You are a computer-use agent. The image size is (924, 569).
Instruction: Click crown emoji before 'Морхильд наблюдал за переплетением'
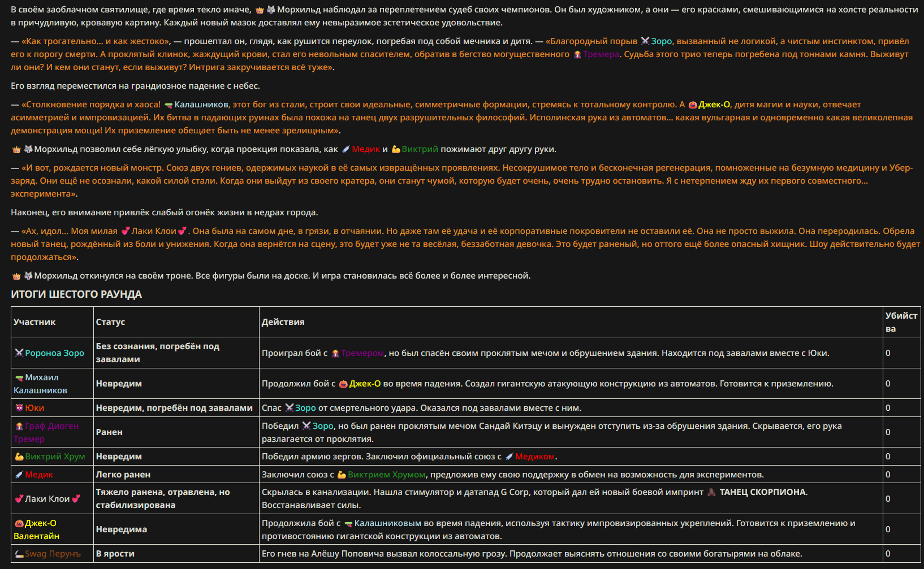260,10
